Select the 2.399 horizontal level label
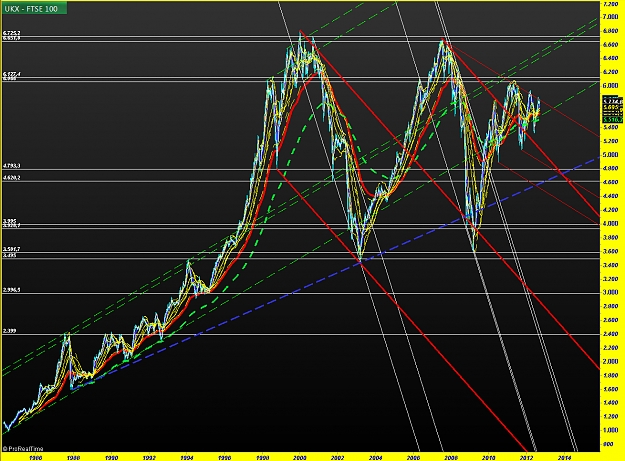Screen dimensions: 625x461 [10, 331]
